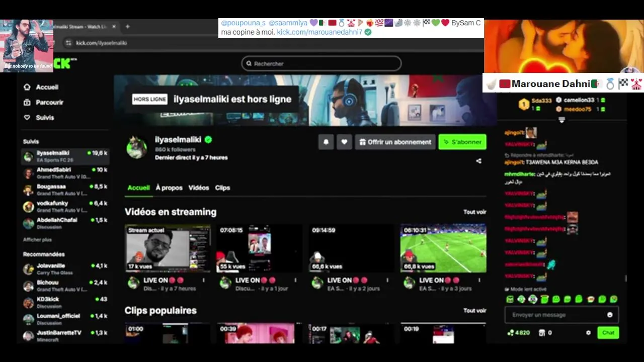Open the 07:08:15 video thumbnail
This screenshot has width=644, height=362.
(260, 248)
